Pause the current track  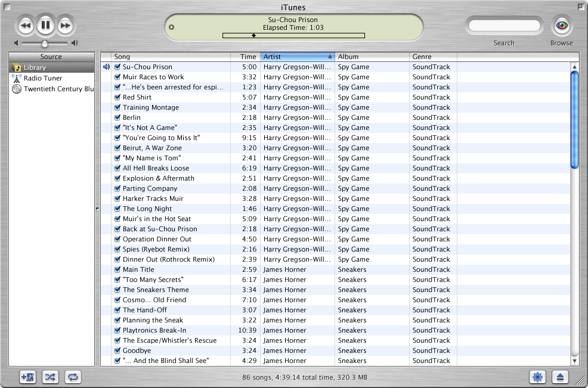(x=45, y=25)
